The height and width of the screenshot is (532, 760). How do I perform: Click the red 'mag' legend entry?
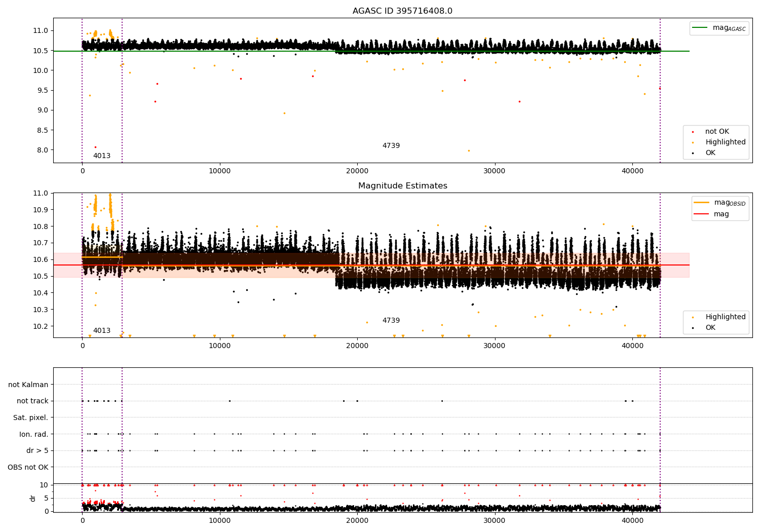[712, 214]
